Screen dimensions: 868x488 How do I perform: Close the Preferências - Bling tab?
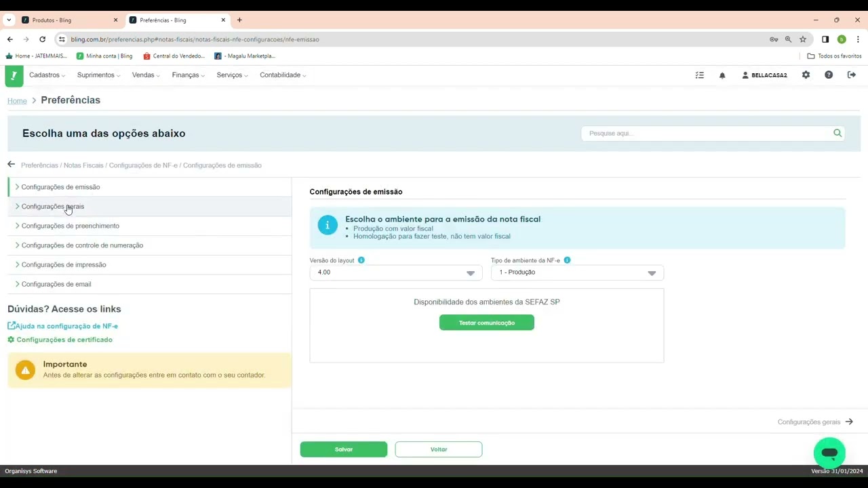pyautogui.click(x=223, y=20)
